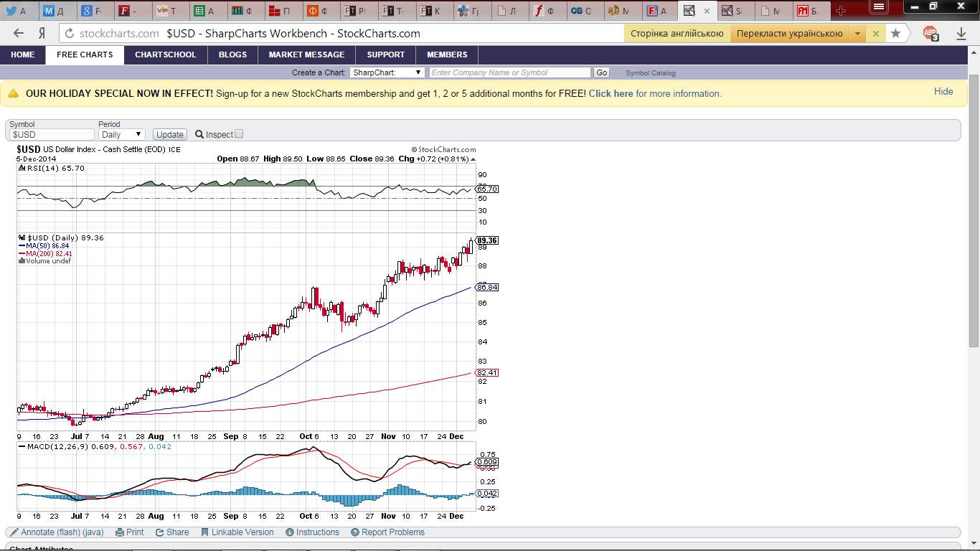
Task: Click the Annotate pencil icon
Action: 14,532
